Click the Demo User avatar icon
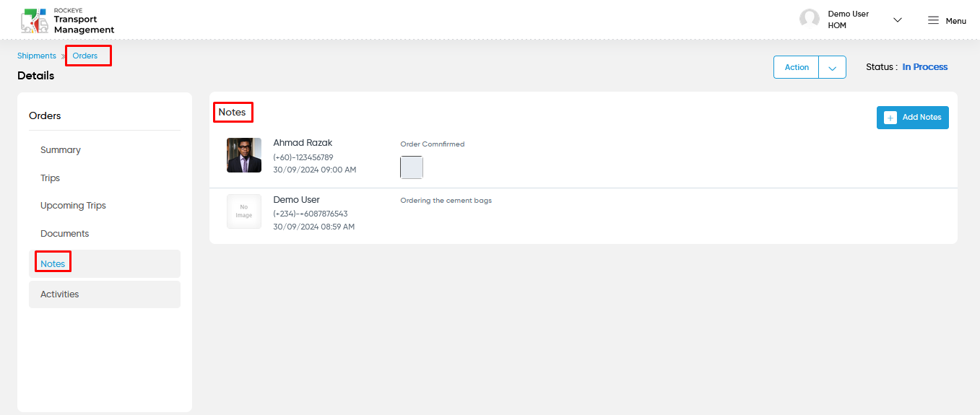Image resolution: width=980 pixels, height=415 pixels. (810, 19)
